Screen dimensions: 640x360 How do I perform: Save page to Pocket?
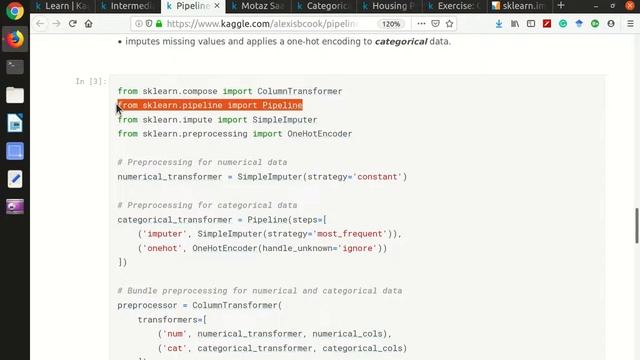coord(436,24)
